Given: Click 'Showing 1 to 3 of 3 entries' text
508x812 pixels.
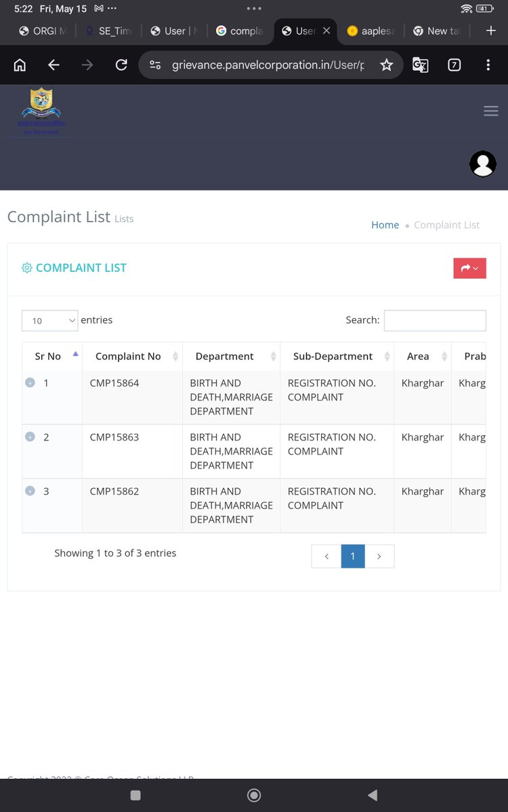Looking at the screenshot, I should coord(115,553).
